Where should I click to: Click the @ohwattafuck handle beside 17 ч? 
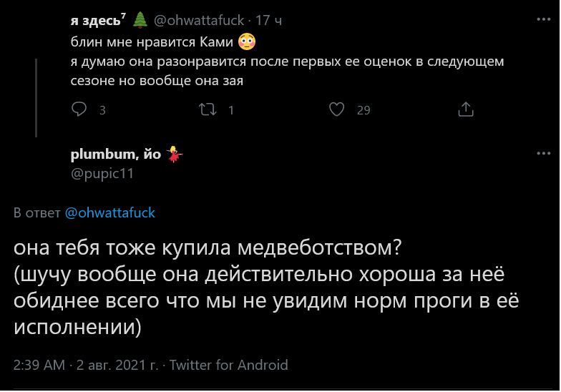click(x=199, y=21)
